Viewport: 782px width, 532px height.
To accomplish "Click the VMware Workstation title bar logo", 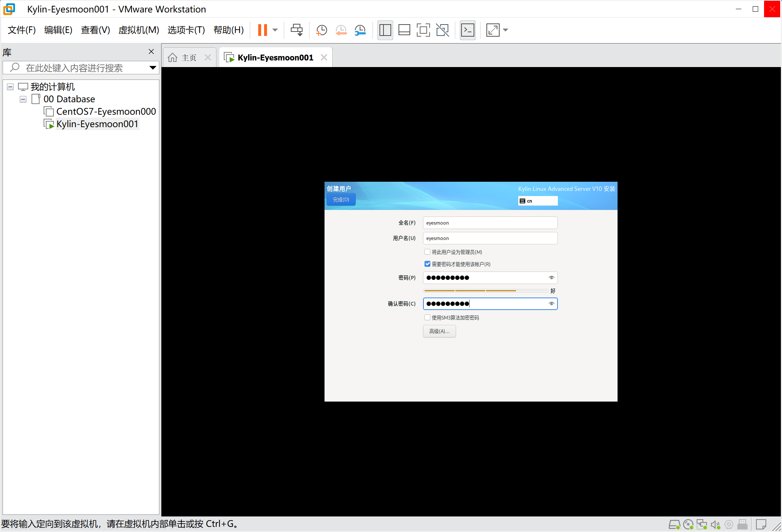I will tap(9, 9).
